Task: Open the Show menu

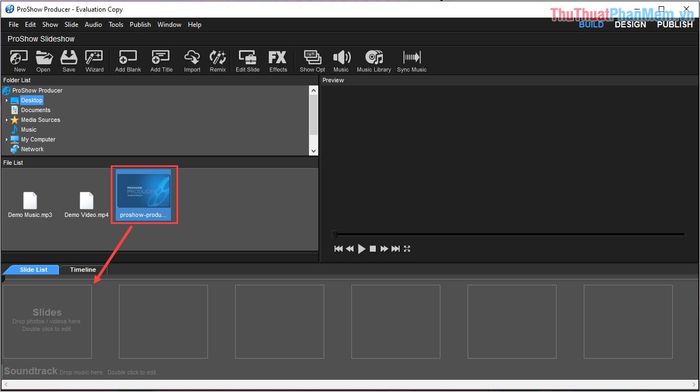Action: tap(50, 25)
